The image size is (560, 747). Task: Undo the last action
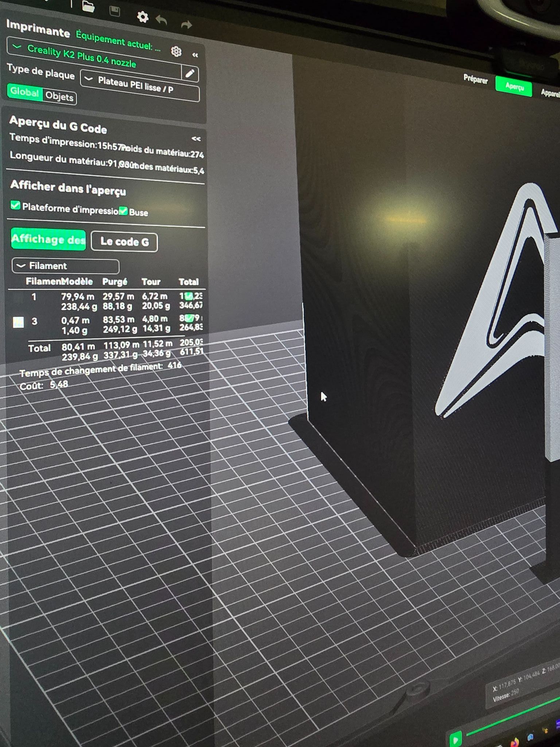coord(162,20)
